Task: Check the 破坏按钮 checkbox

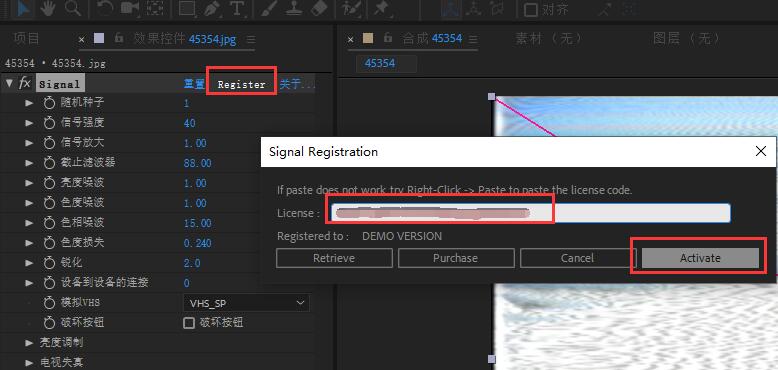Action: coord(189,323)
